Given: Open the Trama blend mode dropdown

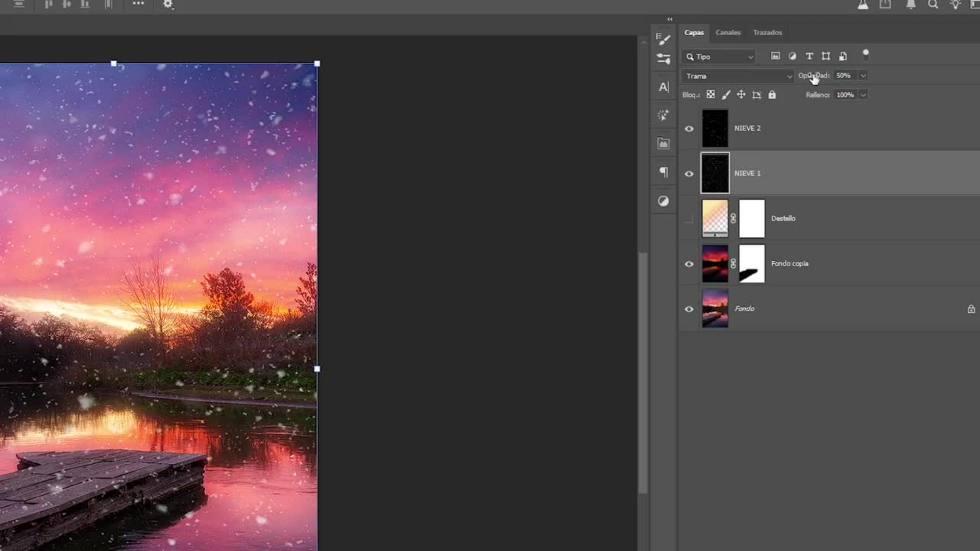Looking at the screenshot, I should (x=738, y=76).
